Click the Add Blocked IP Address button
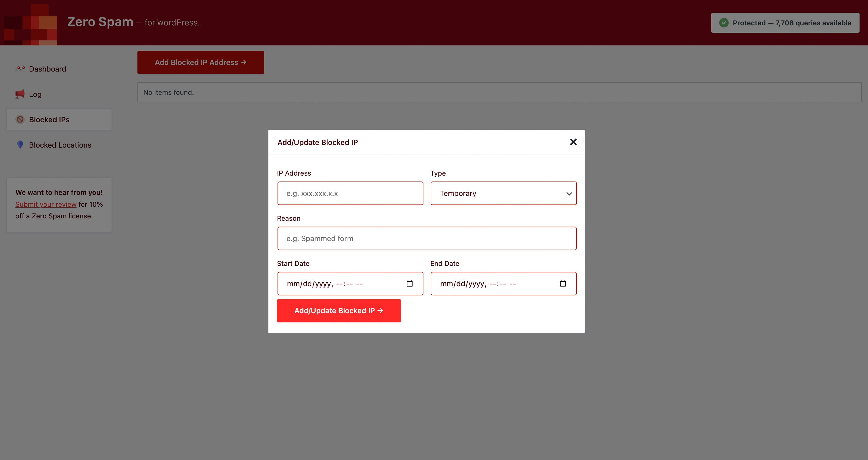Viewport: 868px width, 460px height. (x=201, y=62)
